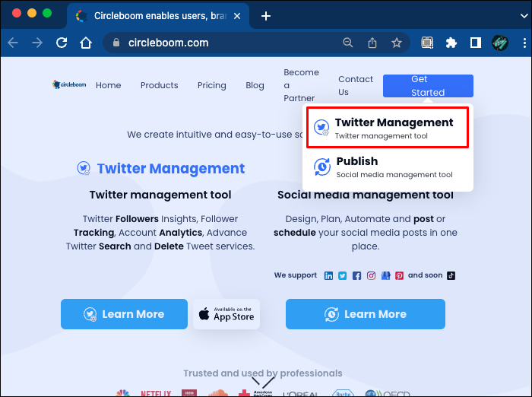Click the TikTok coming-soon icon

[451, 275]
